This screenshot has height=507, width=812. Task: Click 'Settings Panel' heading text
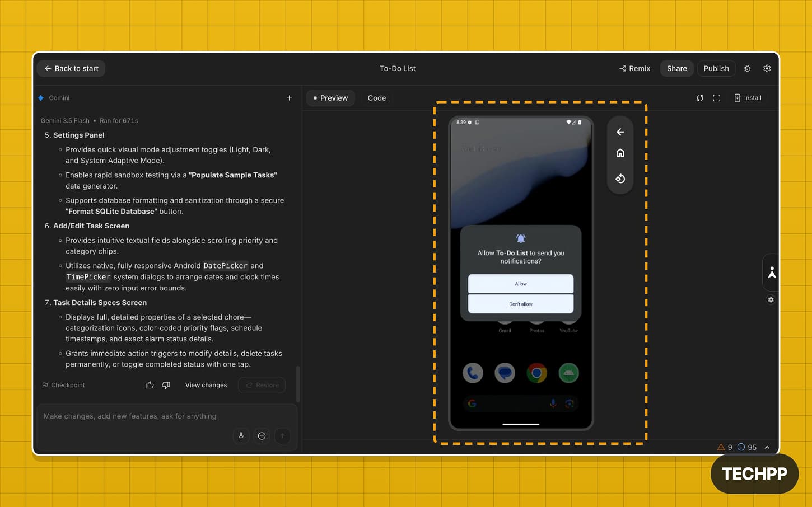coord(78,135)
